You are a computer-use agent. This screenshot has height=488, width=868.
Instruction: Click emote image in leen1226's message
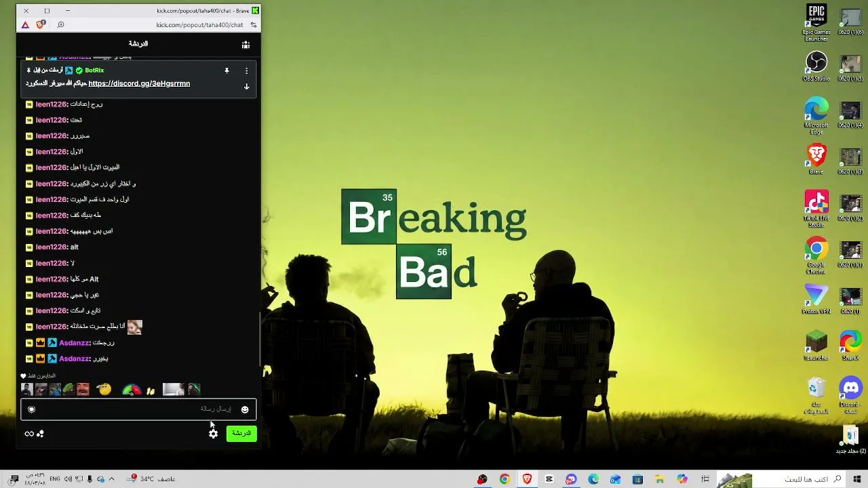[134, 327]
